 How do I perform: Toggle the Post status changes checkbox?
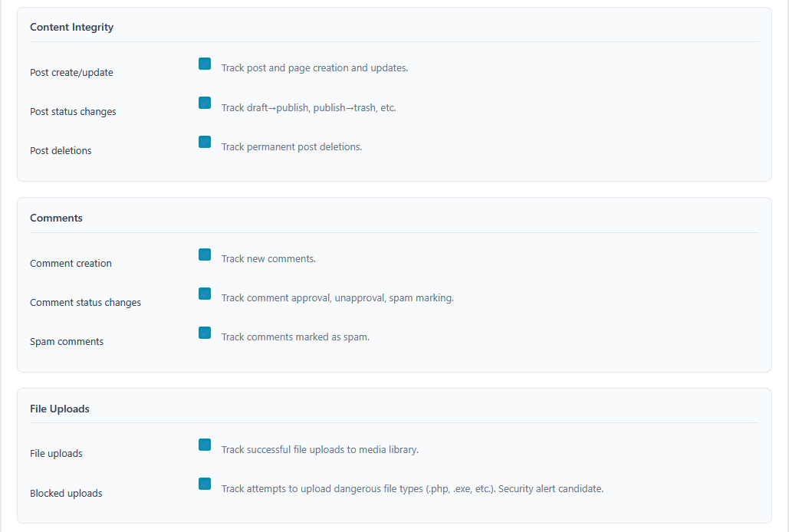[x=205, y=102]
